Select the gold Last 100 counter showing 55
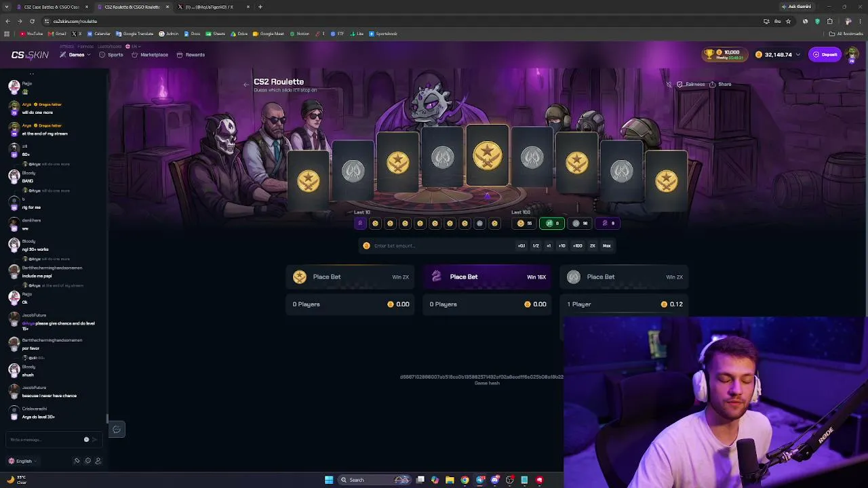The width and height of the screenshot is (868, 488). (524, 224)
